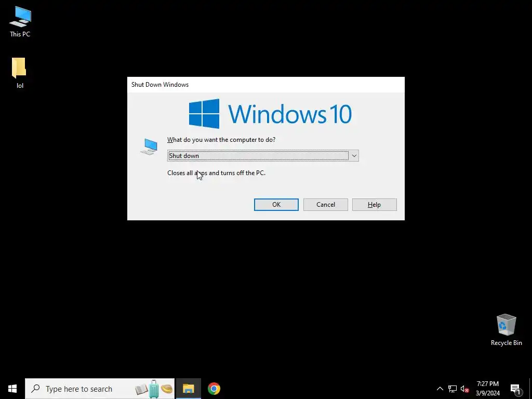
Task: Select the lol folder on desktop
Action: [20, 73]
